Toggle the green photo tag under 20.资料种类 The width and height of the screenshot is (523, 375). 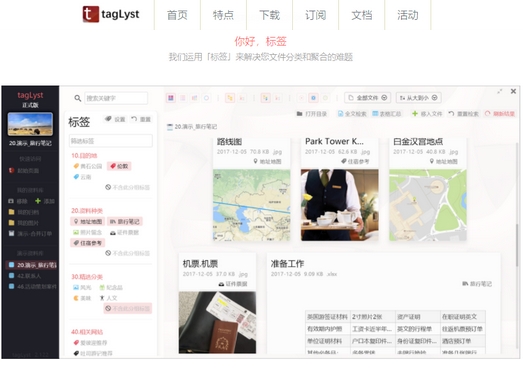click(88, 232)
